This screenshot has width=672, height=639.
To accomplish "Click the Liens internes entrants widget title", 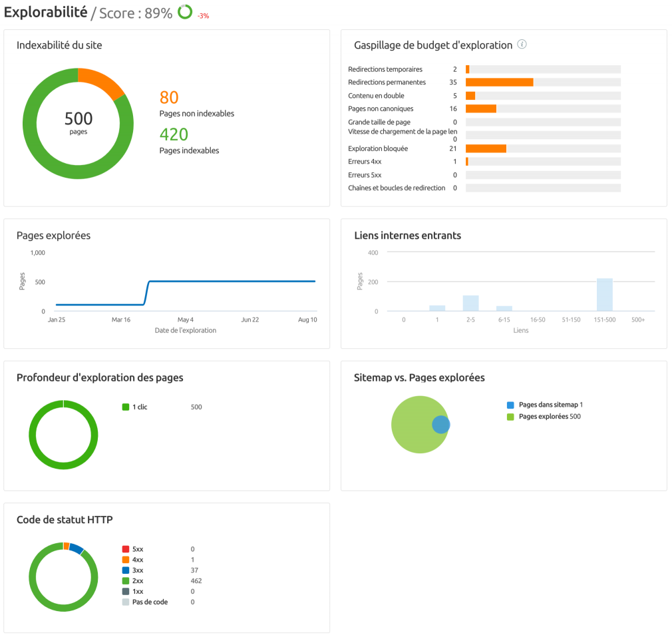I will 408,236.
